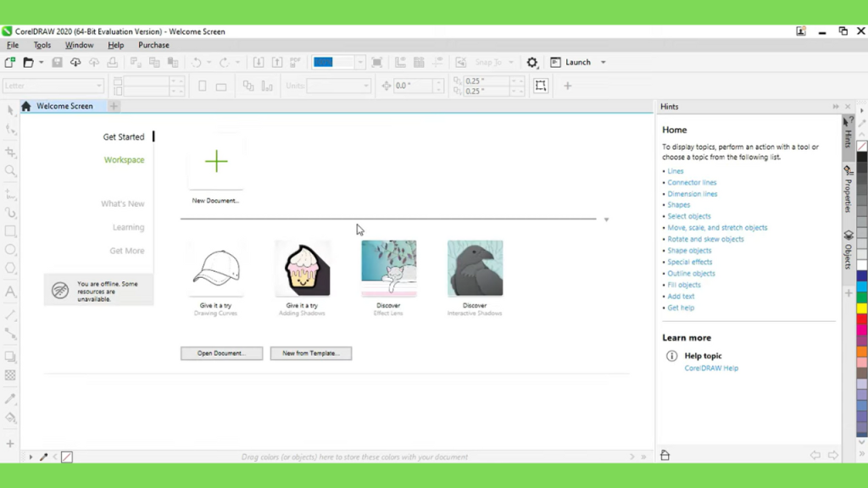Open the Help menu

click(x=115, y=45)
